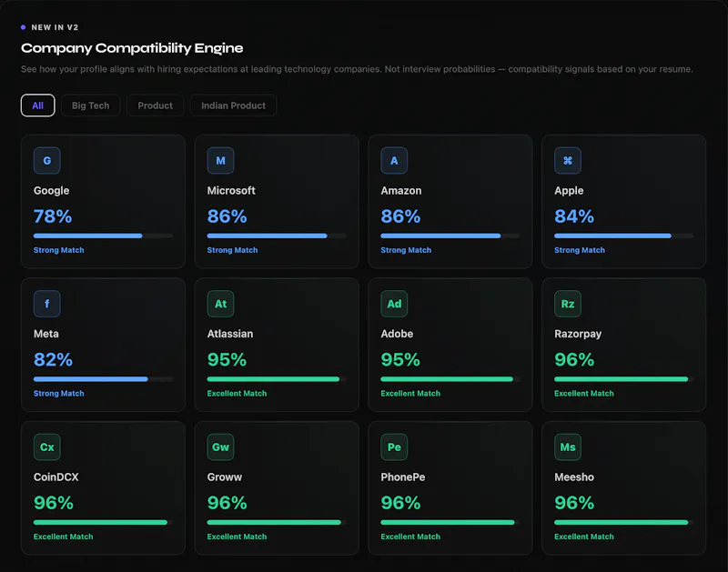Show the Indian Product companies
The image size is (728, 572).
click(x=233, y=105)
